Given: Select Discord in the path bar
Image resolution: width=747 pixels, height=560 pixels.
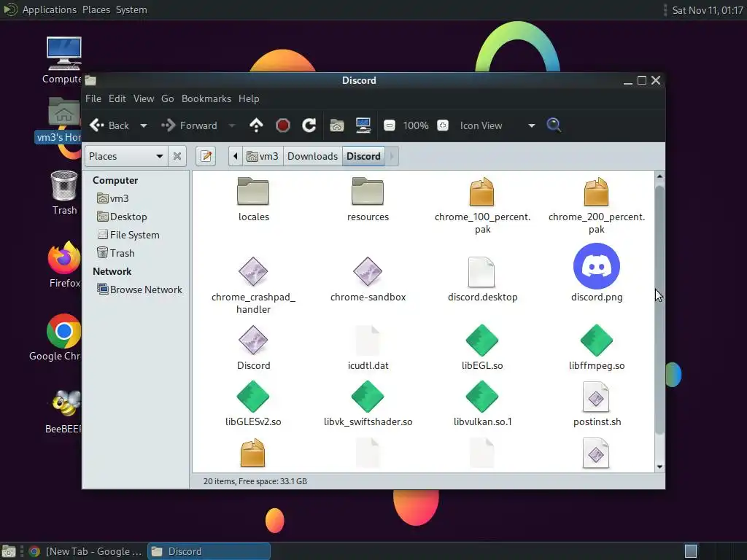Looking at the screenshot, I should coord(363,156).
